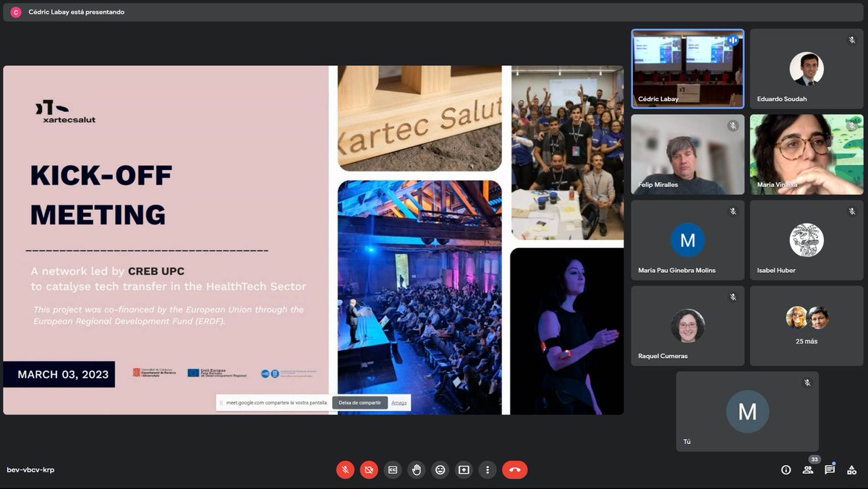Open the three-dot more options menu
Viewport: 868px width, 489px height.
488,469
